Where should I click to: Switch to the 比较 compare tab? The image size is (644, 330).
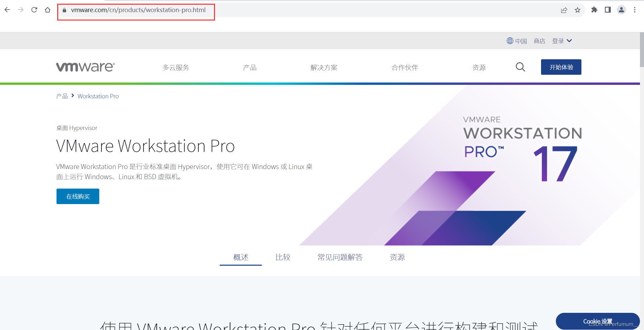click(283, 257)
